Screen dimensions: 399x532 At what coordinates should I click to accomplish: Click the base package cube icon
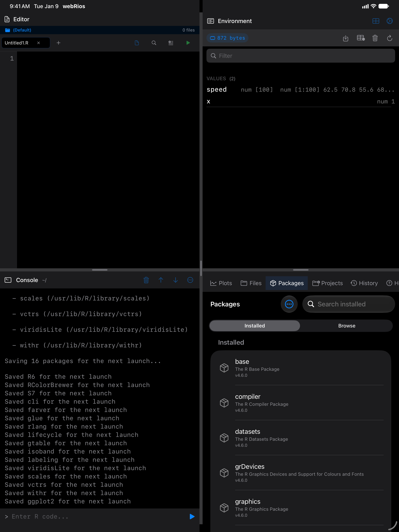(x=224, y=368)
